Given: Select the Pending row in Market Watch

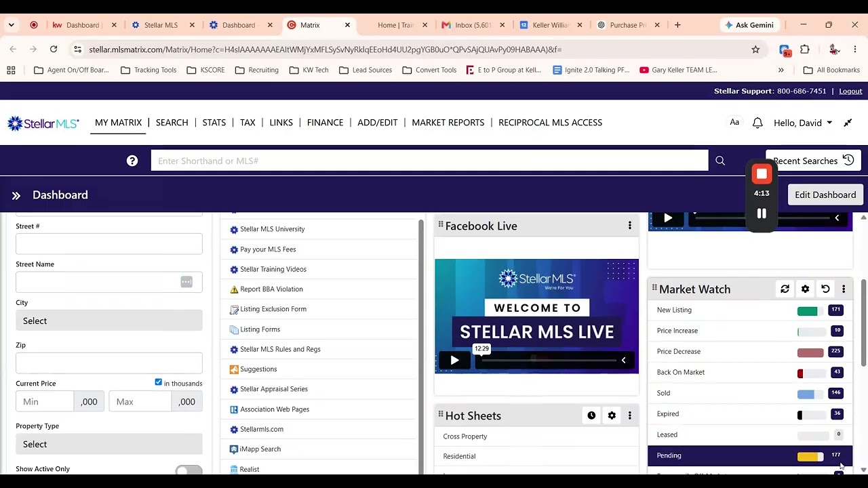Looking at the screenshot, I should pos(750,455).
